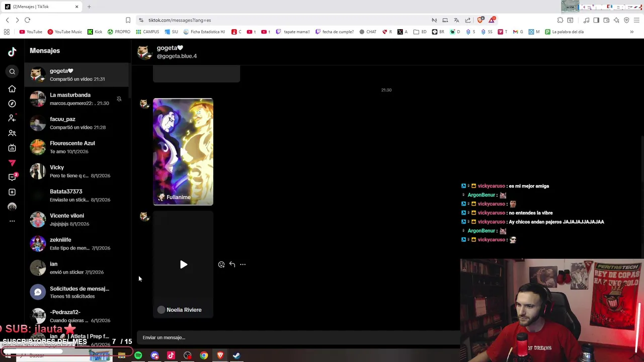Image resolution: width=644 pixels, height=362 pixels.
Task: Open the TikTok logo home link
Action: [12, 51]
